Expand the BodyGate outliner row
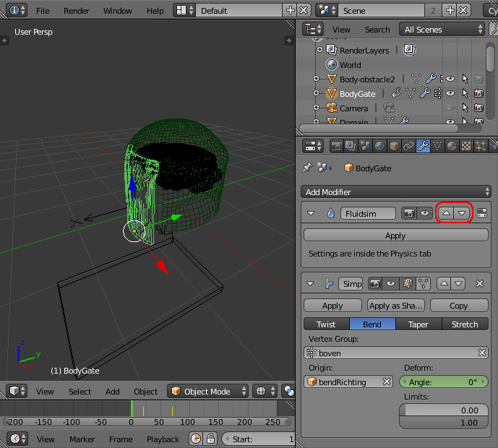The width and height of the screenshot is (498, 448). (x=316, y=93)
